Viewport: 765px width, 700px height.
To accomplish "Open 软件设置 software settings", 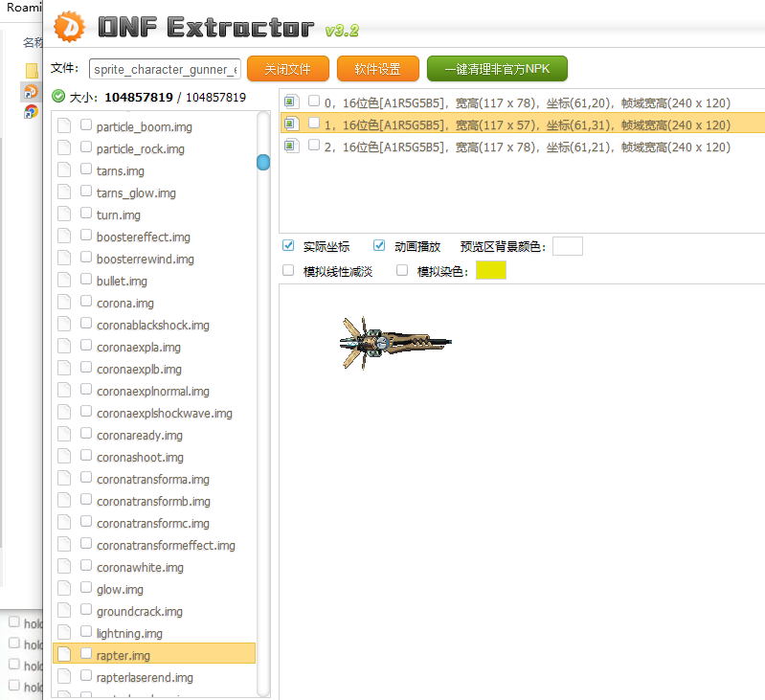I will pyautogui.click(x=377, y=69).
